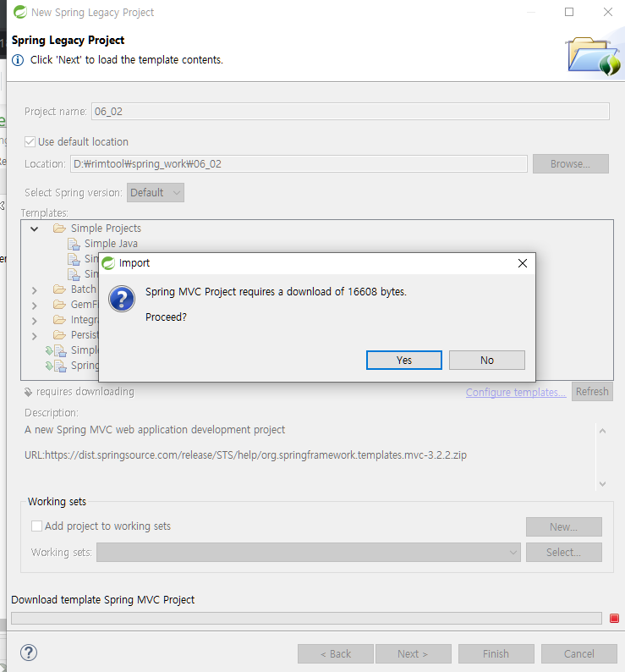Viewport: 625px width, 672px height.
Task: Click the Back navigation button
Action: pos(336,653)
